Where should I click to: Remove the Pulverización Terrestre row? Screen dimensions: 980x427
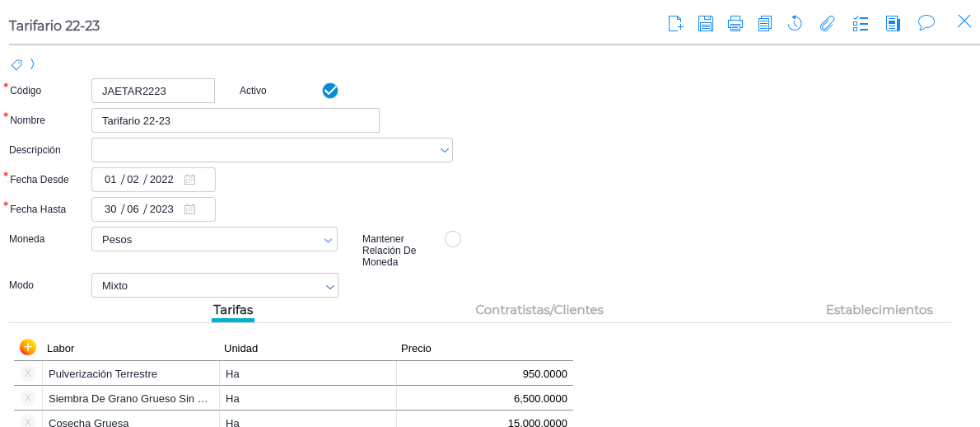28,373
